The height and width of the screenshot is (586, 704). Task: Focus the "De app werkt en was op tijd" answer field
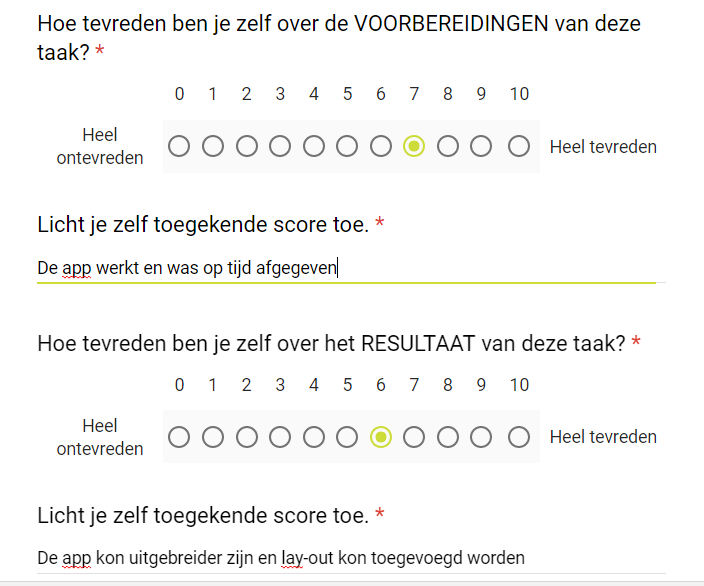[x=345, y=268]
